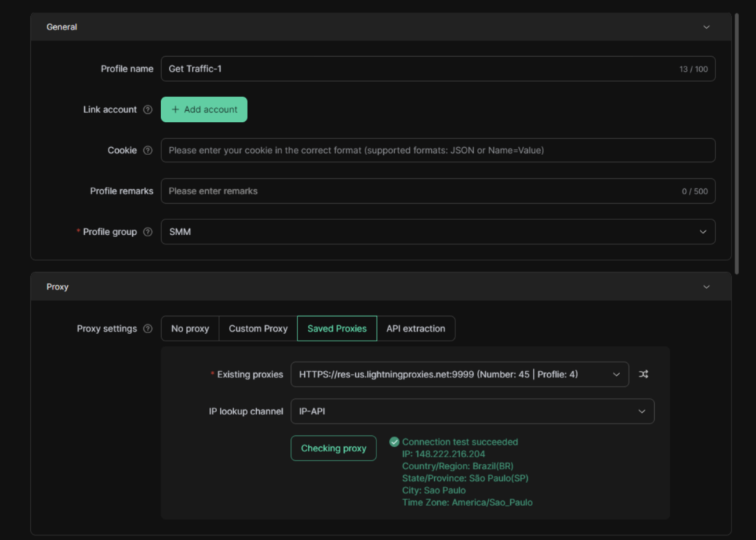The image size is (756, 540).
Task: Choose the Saved Proxies option
Action: (x=337, y=329)
